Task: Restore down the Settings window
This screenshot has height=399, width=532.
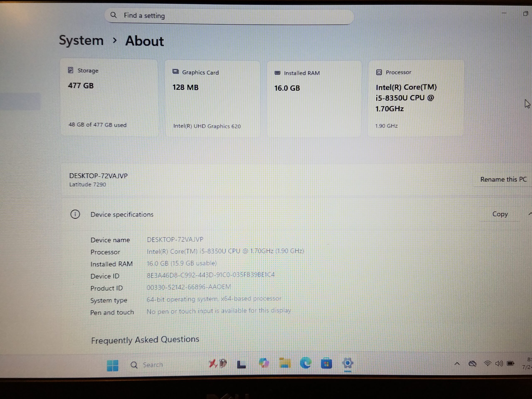Action: pos(526,14)
